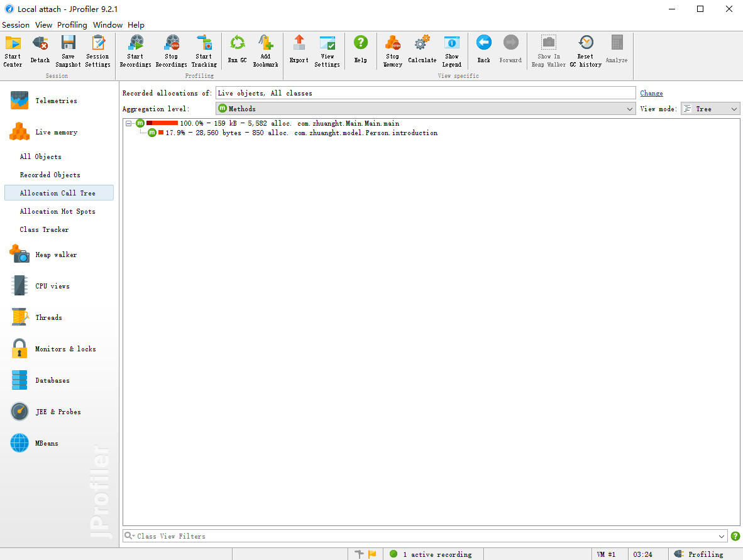This screenshot has height=560, width=743.
Task: Click the Save Snapshot floppy icon
Action: pyautogui.click(x=69, y=43)
